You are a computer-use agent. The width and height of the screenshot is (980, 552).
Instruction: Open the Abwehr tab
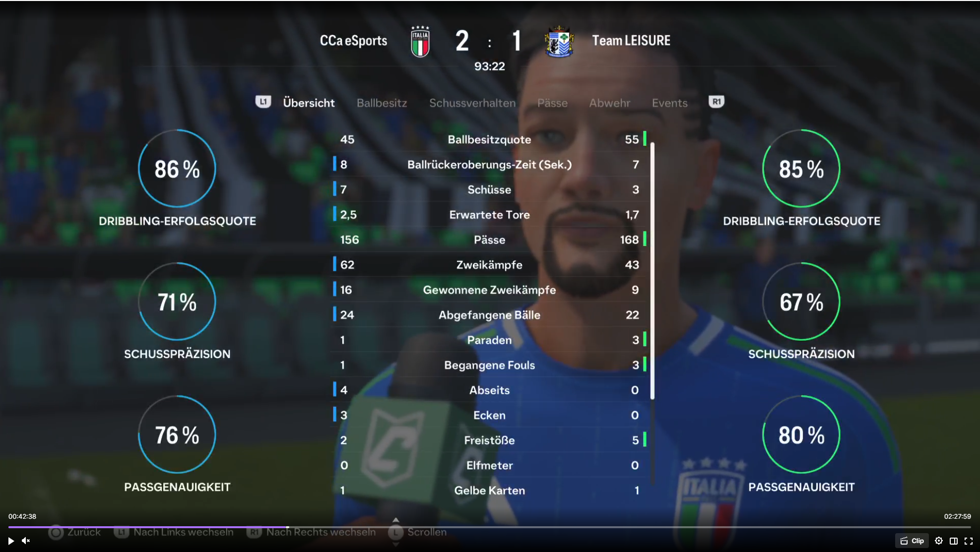pyautogui.click(x=609, y=103)
